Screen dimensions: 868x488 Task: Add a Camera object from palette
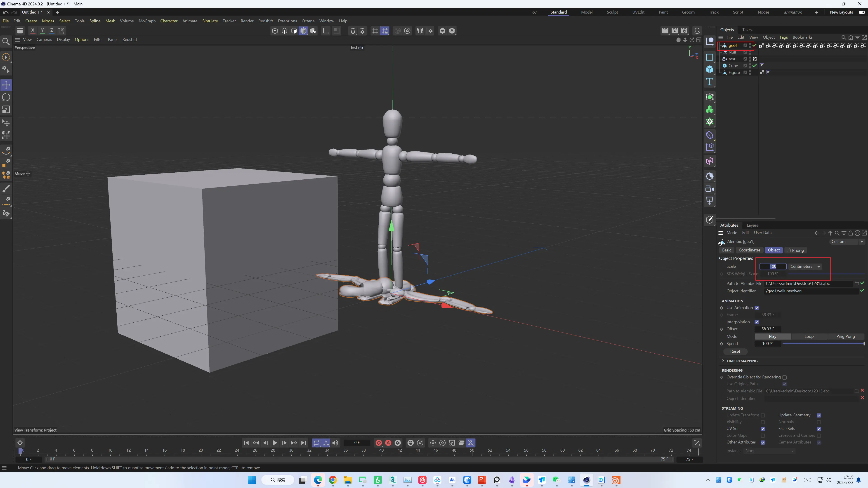(x=710, y=189)
